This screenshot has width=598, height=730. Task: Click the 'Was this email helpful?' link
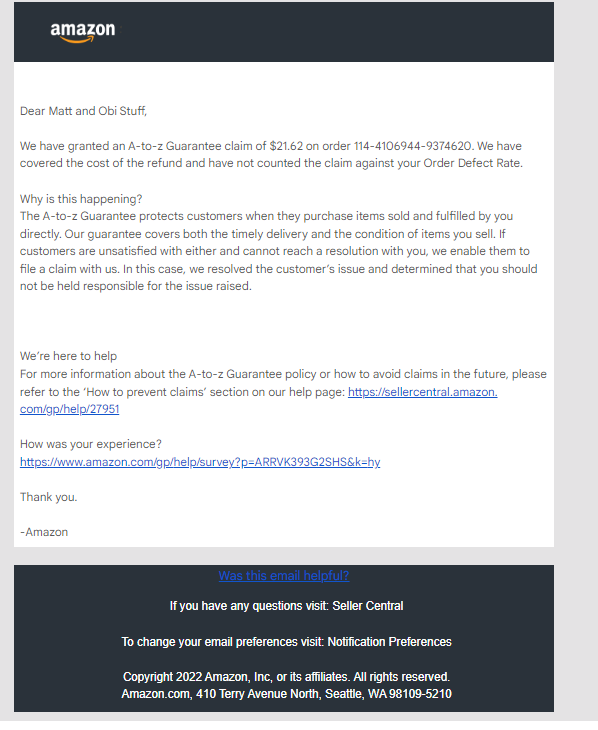284,575
